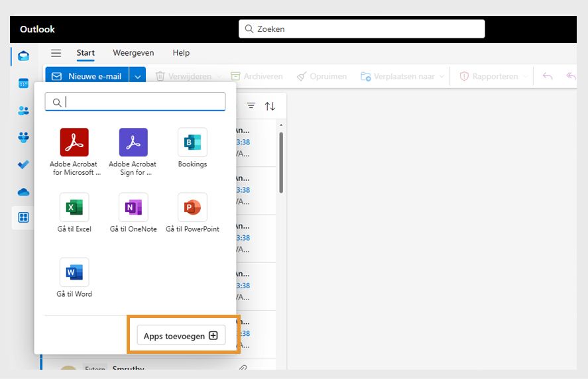Click the Outlook title text
The width and height of the screenshot is (588, 379).
38,29
